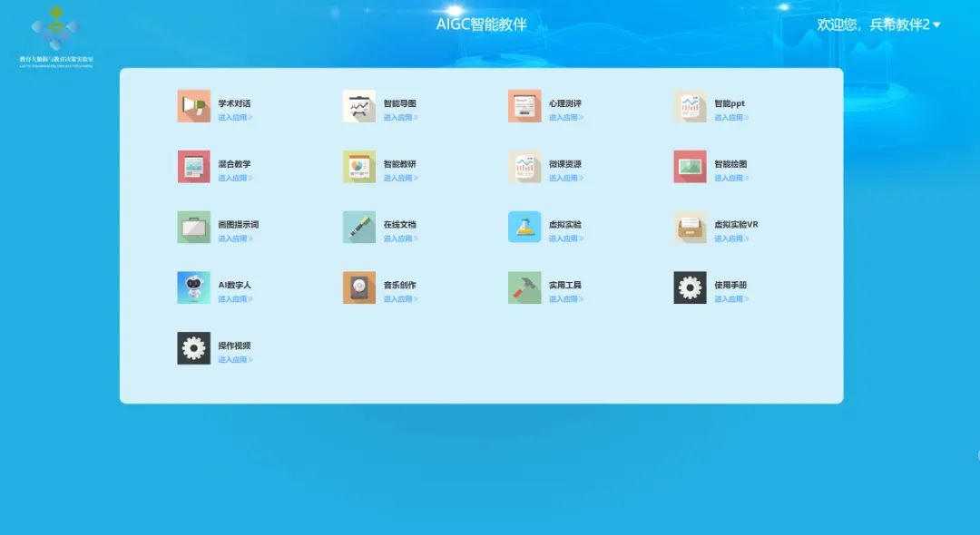Click the AI数字人 robot icon
980x535 pixels.
[193, 287]
